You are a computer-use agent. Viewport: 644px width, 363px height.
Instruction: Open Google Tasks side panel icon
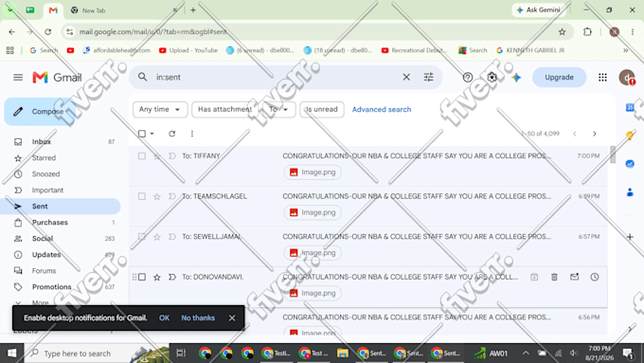(x=630, y=164)
